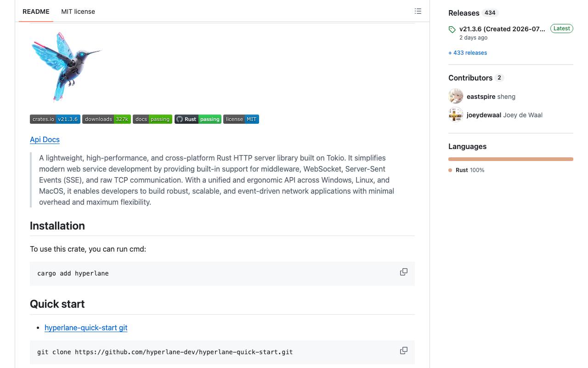Switch to the README tab

36,11
